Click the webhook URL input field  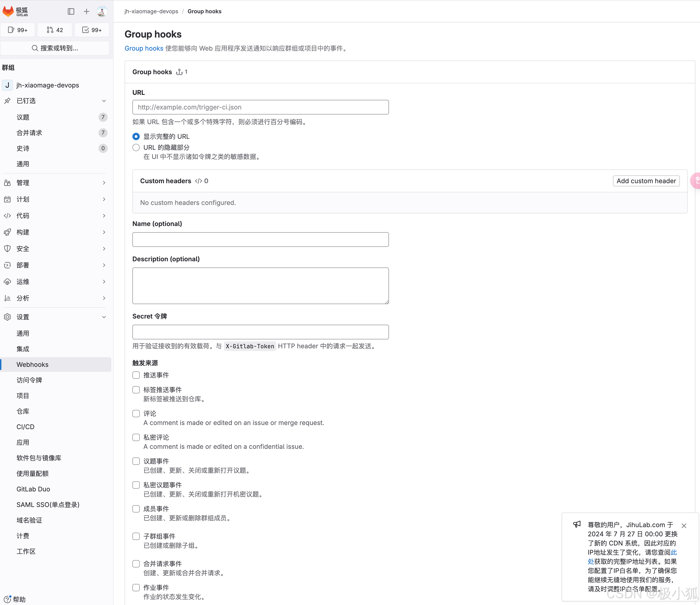(260, 107)
